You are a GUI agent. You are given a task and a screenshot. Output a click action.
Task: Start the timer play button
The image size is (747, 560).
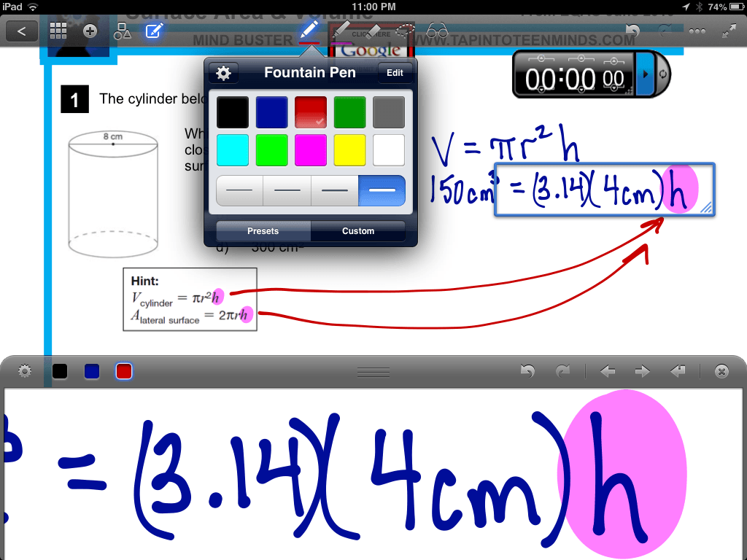646,74
